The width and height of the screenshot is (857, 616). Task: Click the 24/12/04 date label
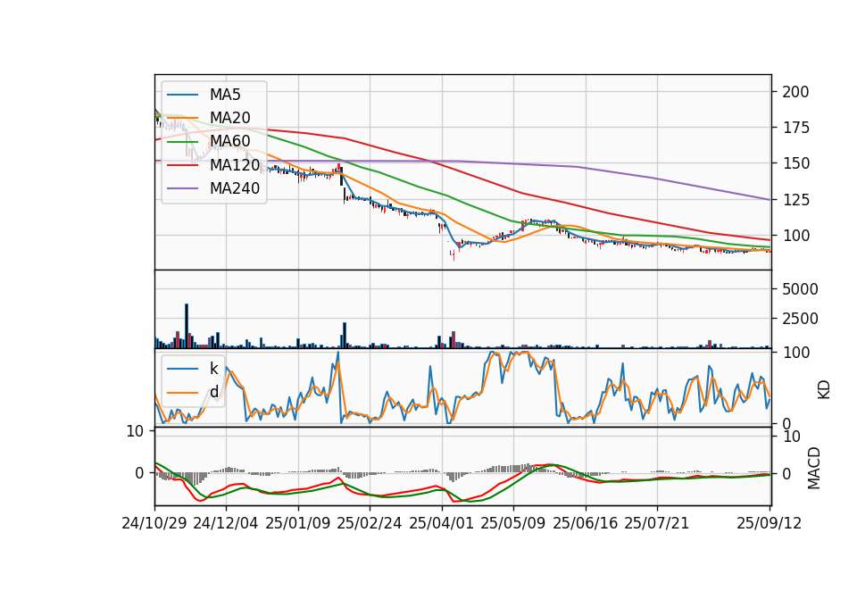coord(226,523)
